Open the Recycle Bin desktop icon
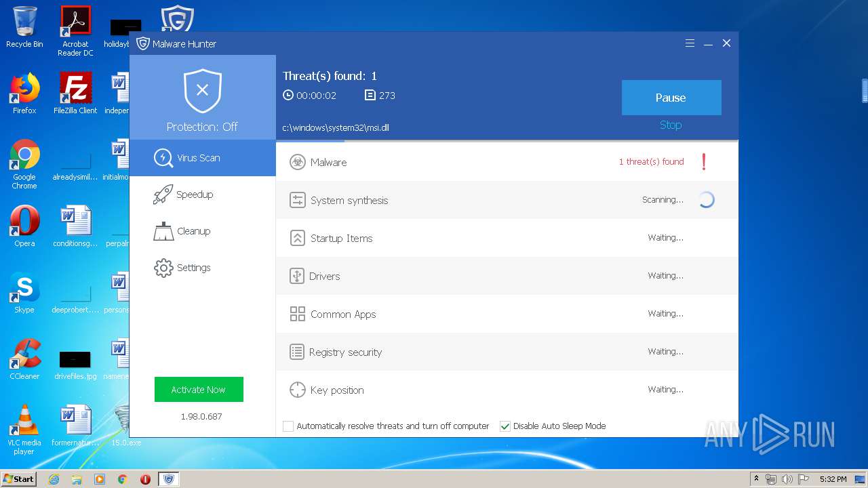This screenshot has width=868, height=488. [x=24, y=27]
